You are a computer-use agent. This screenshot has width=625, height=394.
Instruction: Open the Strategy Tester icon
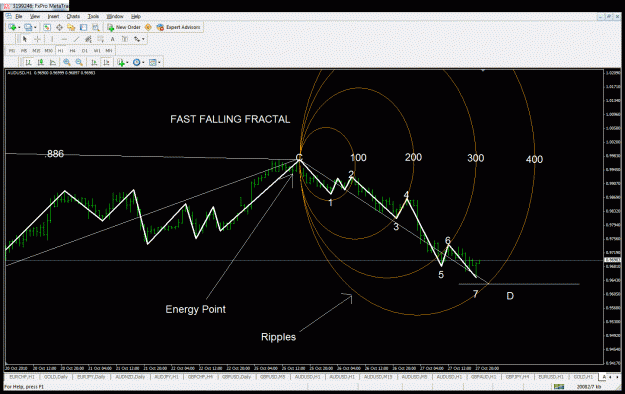96,27
